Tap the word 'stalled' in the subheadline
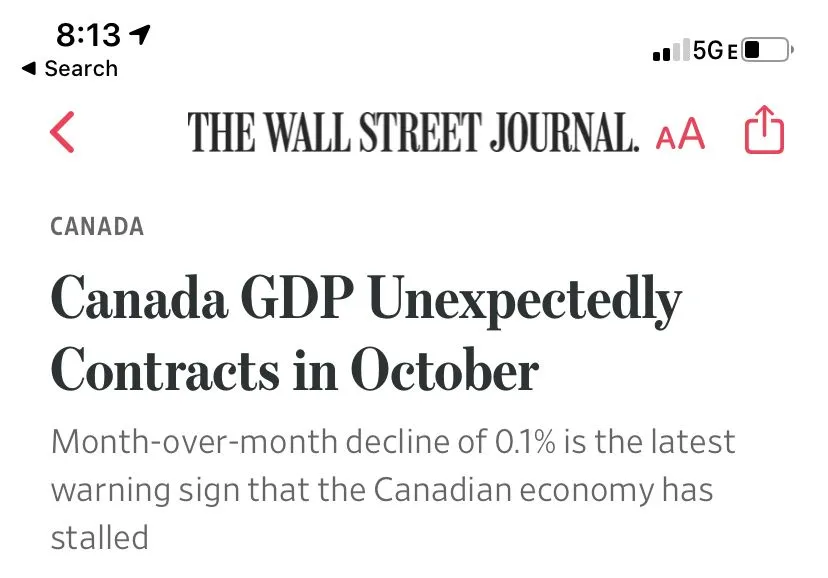828x578 pixels. (x=99, y=537)
